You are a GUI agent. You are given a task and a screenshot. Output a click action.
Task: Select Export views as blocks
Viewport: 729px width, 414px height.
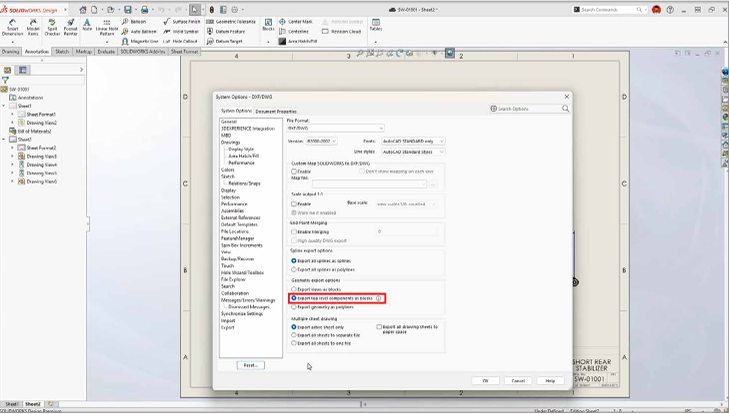pos(294,289)
